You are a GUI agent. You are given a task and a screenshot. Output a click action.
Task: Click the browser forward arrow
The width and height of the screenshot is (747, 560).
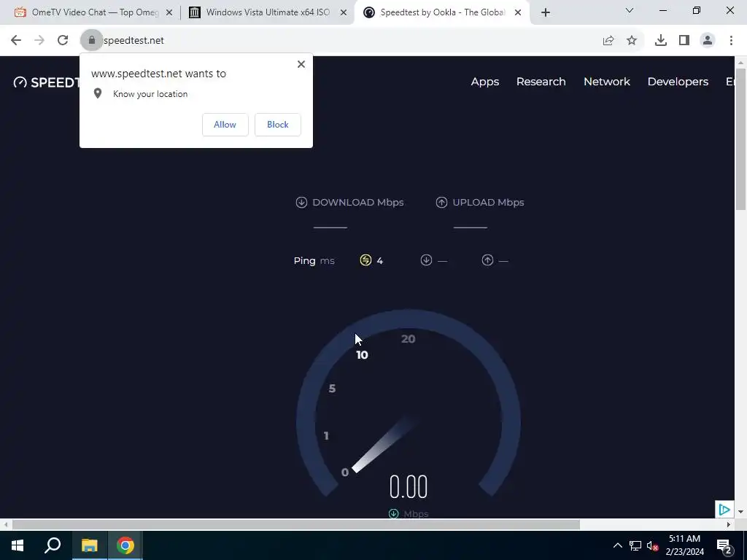pos(39,41)
